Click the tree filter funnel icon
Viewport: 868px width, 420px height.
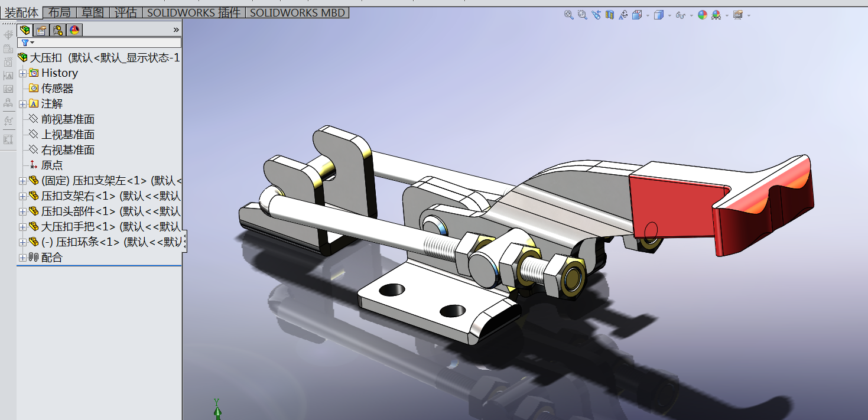coord(25,43)
